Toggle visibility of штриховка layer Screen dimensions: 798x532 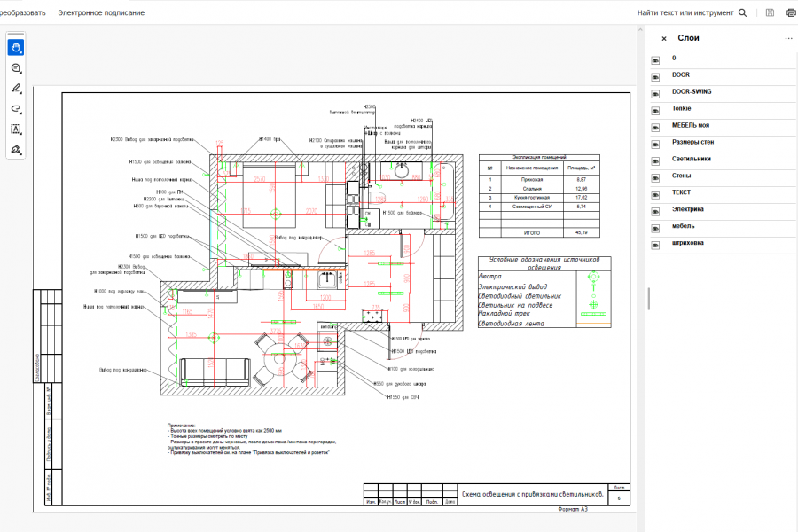655,246
